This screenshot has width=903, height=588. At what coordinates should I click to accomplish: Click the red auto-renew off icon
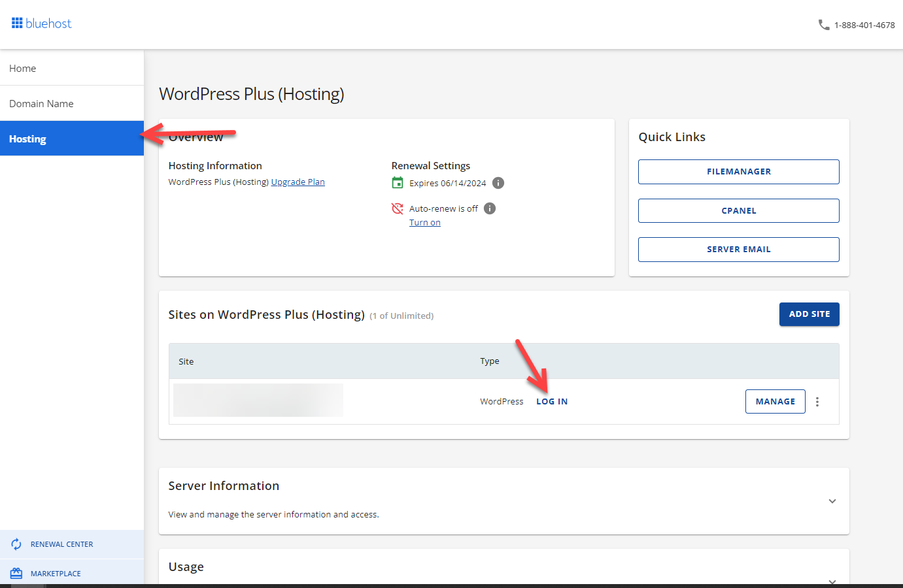398,208
